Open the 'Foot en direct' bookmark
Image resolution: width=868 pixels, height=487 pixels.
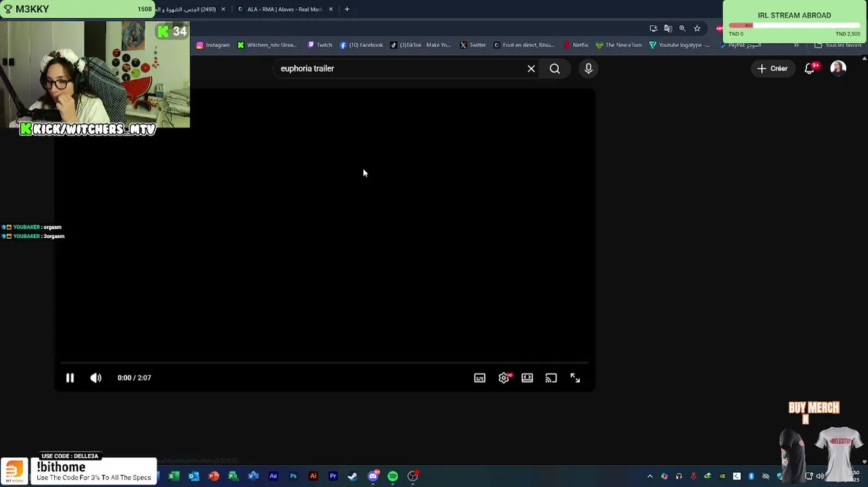tap(524, 45)
